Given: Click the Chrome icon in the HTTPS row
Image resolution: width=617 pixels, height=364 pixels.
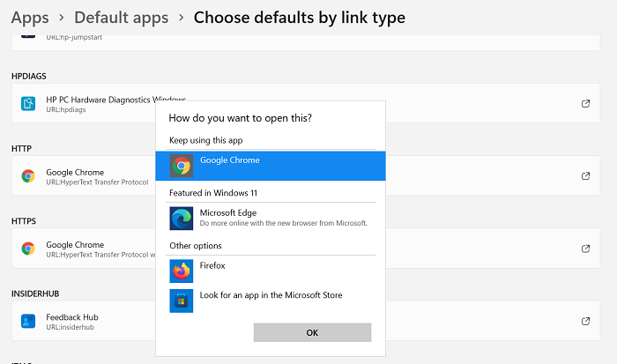Looking at the screenshot, I should click(x=28, y=249).
